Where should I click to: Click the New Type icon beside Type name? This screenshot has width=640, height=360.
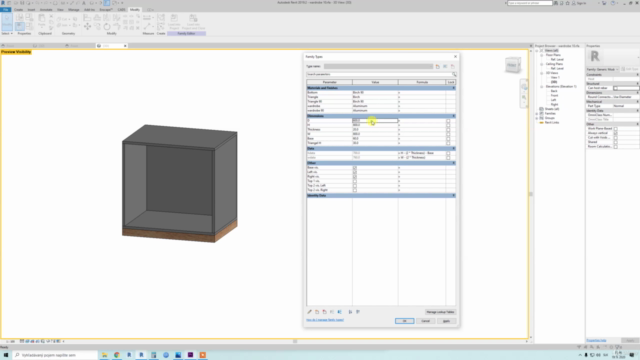438,66
